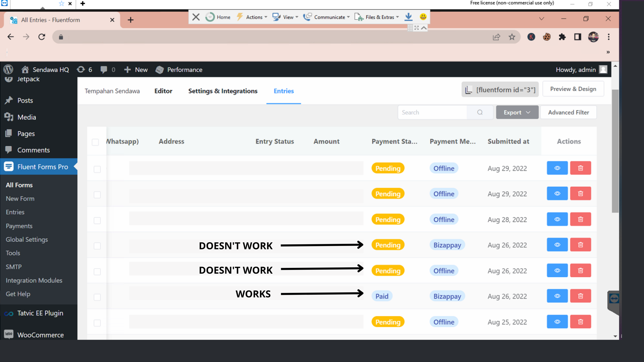Copy the fluentform id="3" shortcode
The height and width of the screenshot is (362, 644).
pos(500,89)
